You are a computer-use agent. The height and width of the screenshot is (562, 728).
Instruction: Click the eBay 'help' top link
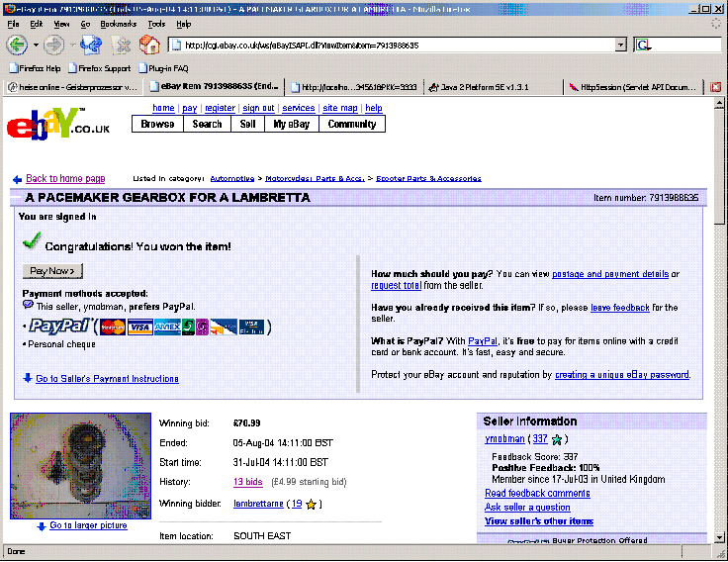pos(373,108)
